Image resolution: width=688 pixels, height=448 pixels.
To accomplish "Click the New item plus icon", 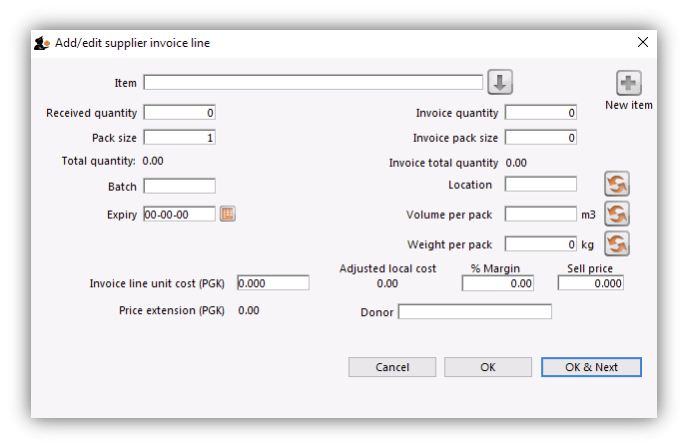I will (628, 84).
